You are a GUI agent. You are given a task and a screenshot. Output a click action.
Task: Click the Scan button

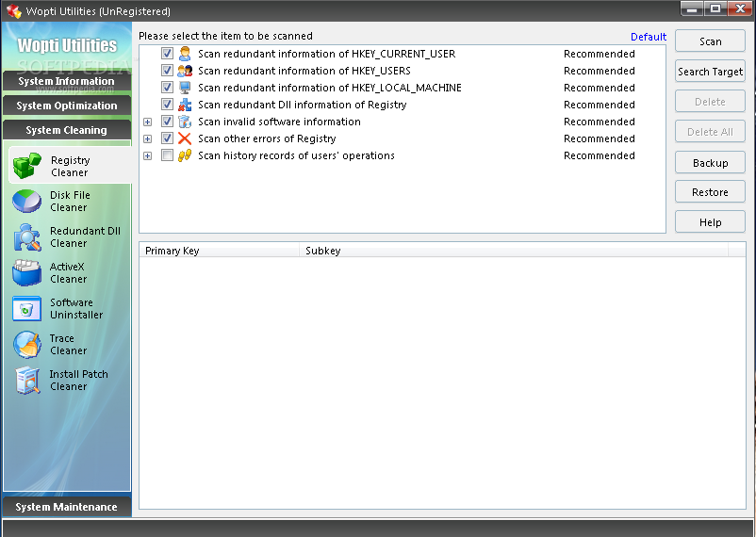[x=710, y=41]
